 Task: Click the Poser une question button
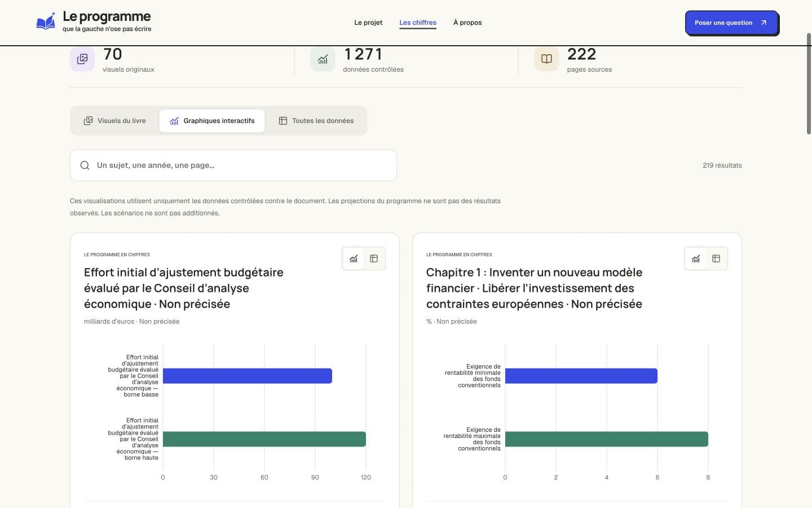point(731,23)
